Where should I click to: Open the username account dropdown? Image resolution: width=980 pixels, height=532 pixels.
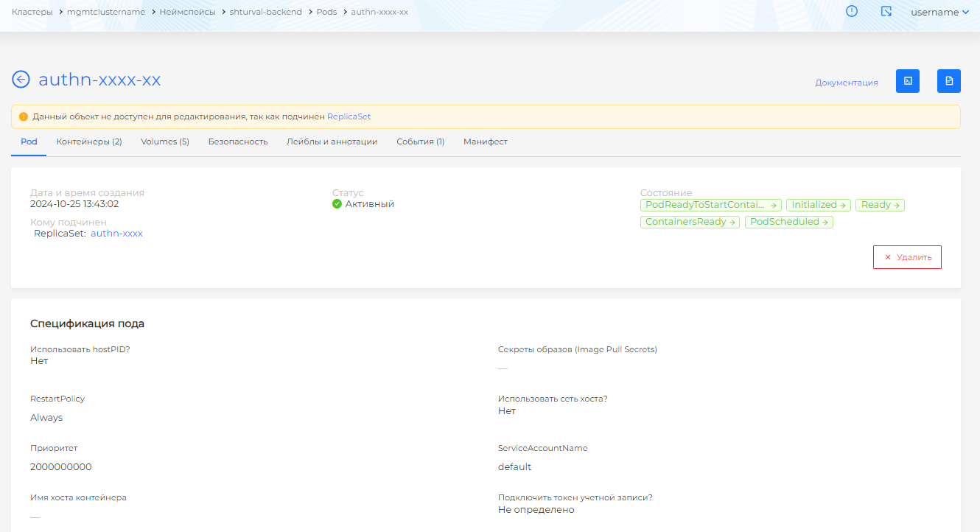click(939, 12)
